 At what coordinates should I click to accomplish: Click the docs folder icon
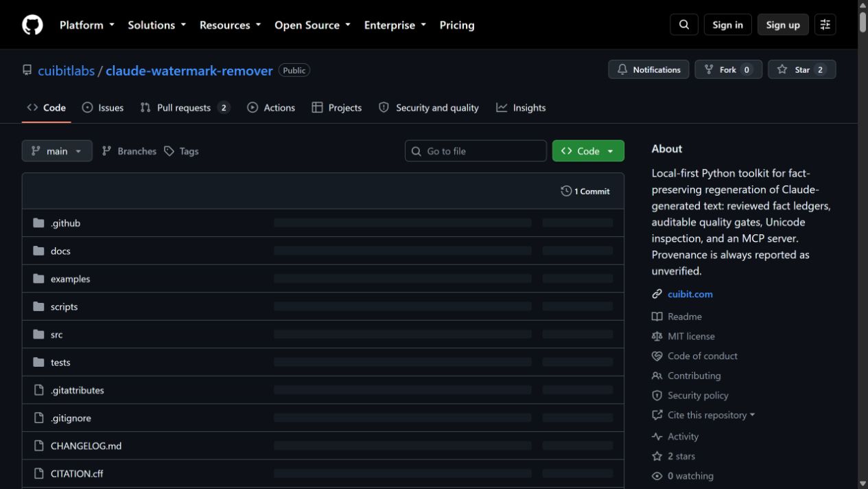click(38, 251)
